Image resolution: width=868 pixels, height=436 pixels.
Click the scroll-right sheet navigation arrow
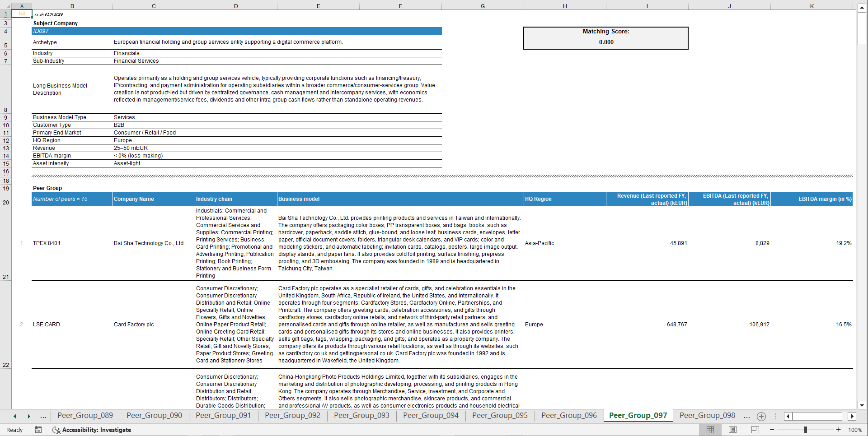coord(29,416)
